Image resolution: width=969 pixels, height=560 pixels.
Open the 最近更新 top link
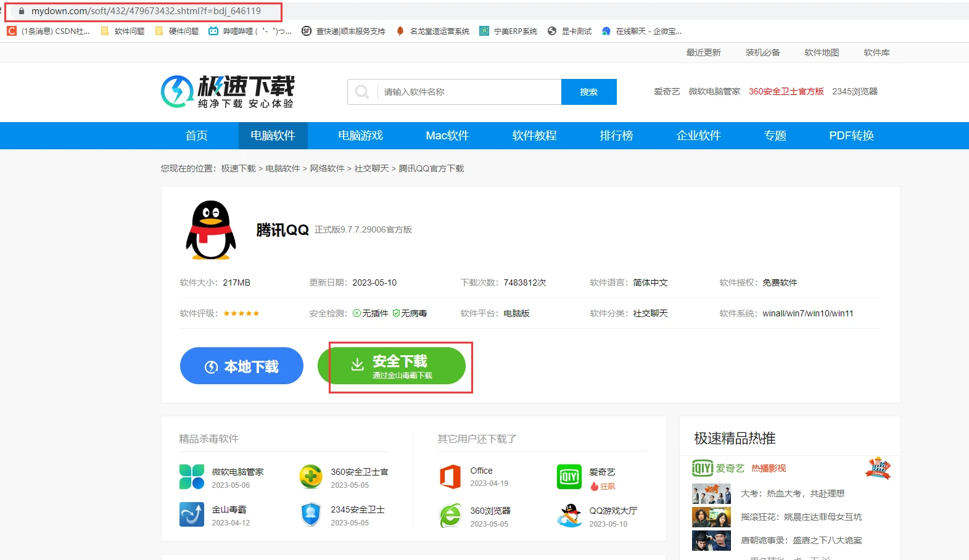coord(703,52)
